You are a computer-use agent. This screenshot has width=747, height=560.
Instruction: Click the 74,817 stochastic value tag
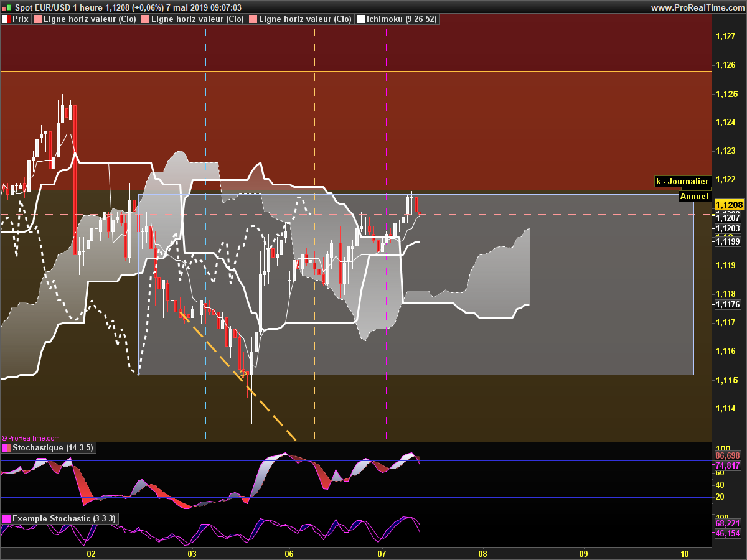pos(728,466)
